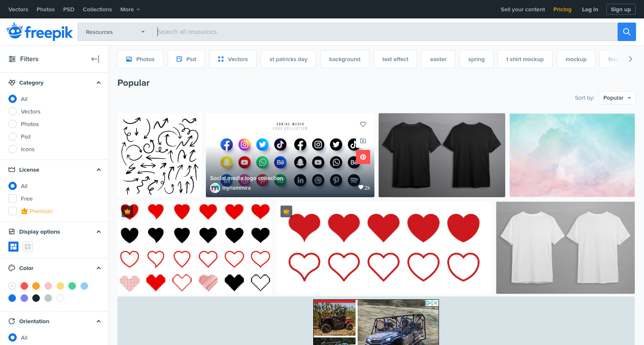Collapse the Display options section chevron
This screenshot has width=644, height=345.
click(x=99, y=232)
